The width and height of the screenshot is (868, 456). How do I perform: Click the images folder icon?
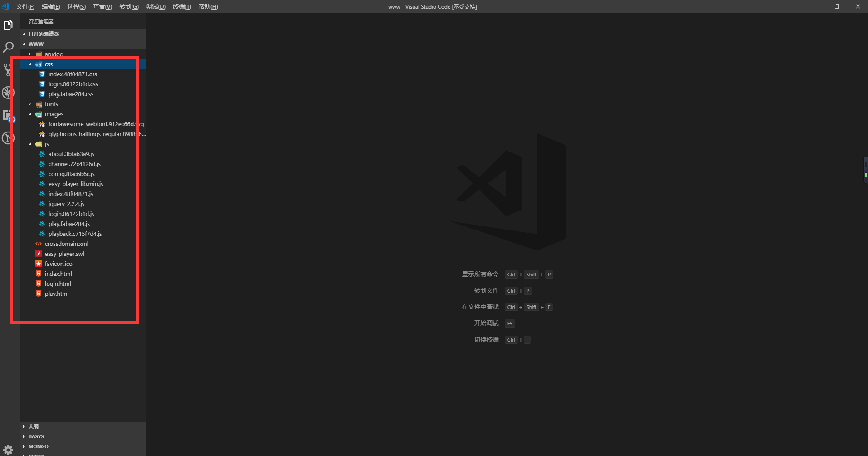coord(39,114)
